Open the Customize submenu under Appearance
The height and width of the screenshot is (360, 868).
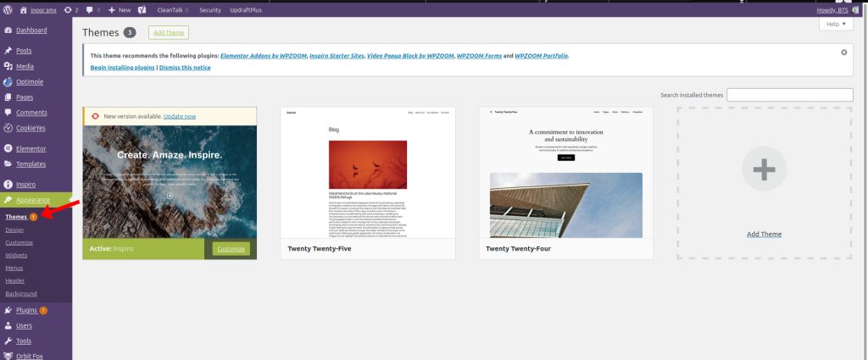coord(19,242)
